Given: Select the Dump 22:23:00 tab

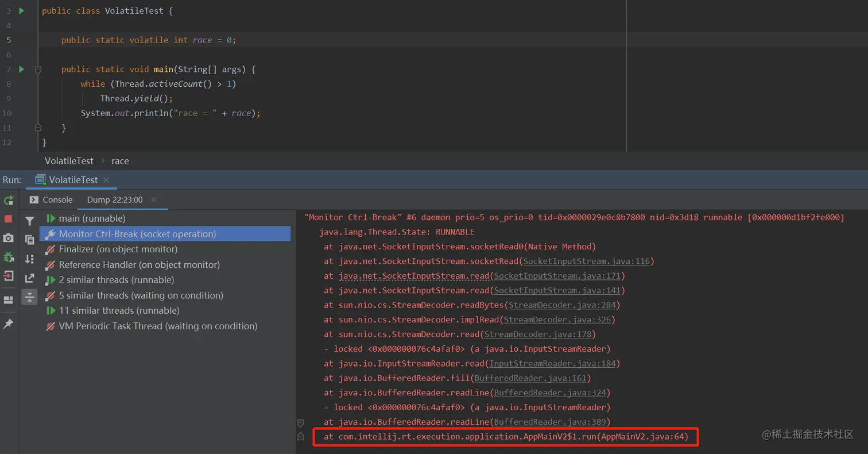Looking at the screenshot, I should point(115,199).
